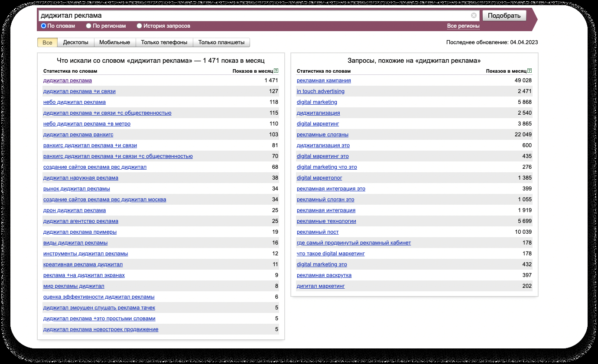Viewport: 598px width, 364px height.
Task: Open the 'рекламная кампания' similar query
Action: click(x=324, y=81)
